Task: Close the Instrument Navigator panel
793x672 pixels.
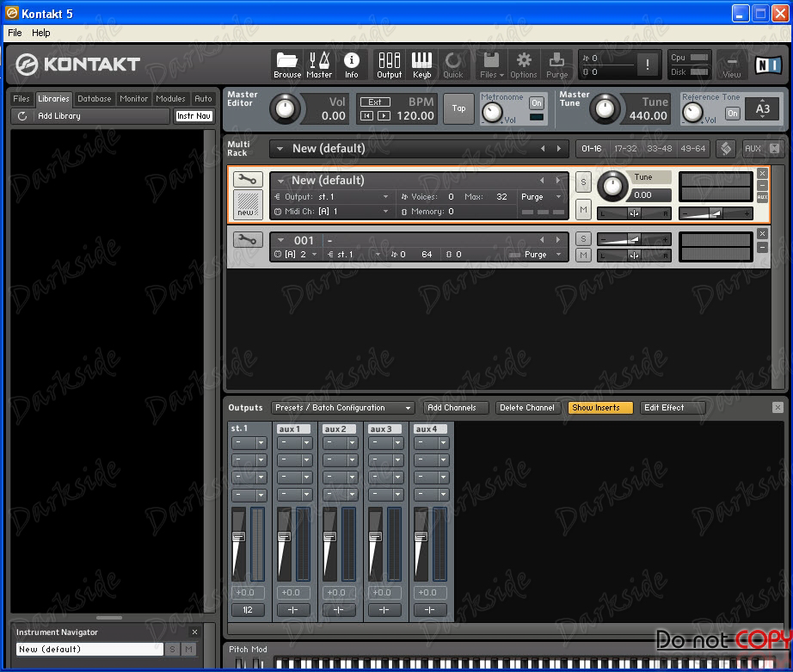Action: 194,632
